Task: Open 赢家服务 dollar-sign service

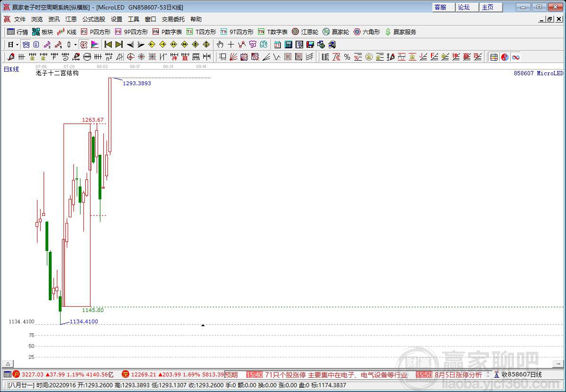Action: coord(400,32)
